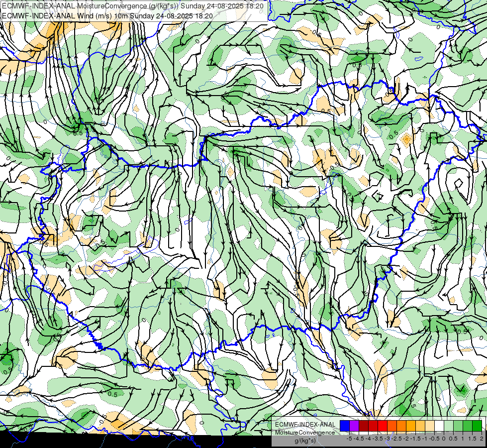Click 'MoistureConvergence' label in the legend box
This screenshot has width=487, height=448.
[305, 433]
